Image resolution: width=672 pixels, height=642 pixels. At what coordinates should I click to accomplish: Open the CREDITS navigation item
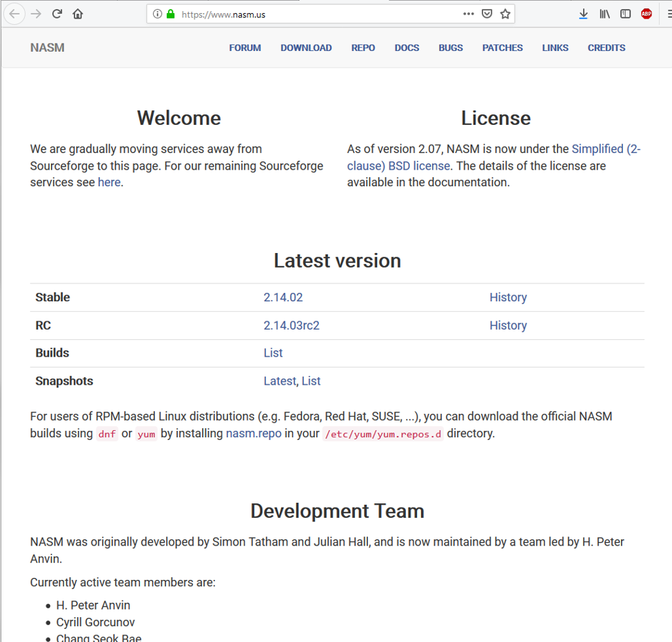[607, 48]
